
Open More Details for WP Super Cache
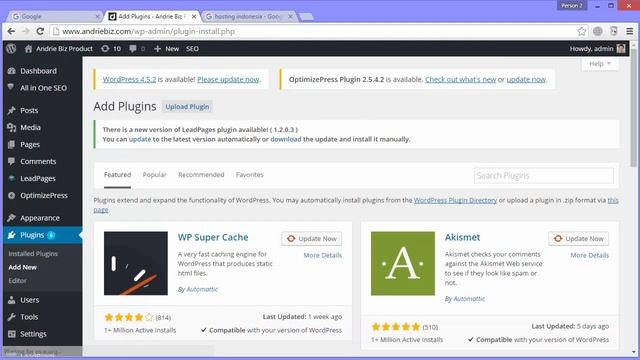click(322, 255)
